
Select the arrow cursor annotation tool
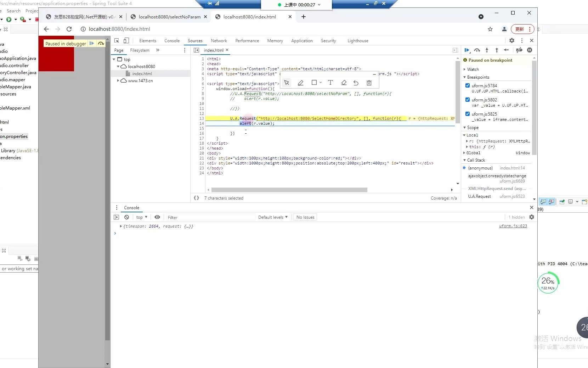pos(287,83)
